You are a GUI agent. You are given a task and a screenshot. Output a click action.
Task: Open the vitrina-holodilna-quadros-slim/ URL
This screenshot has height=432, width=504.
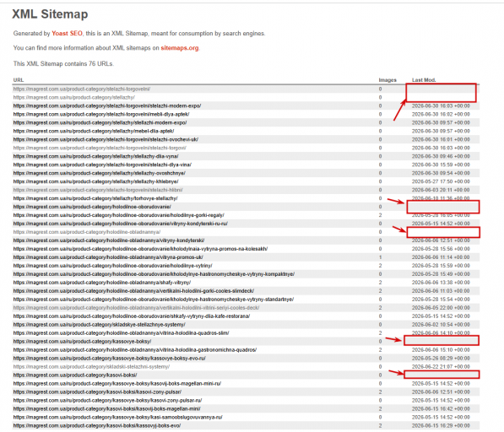point(122,333)
